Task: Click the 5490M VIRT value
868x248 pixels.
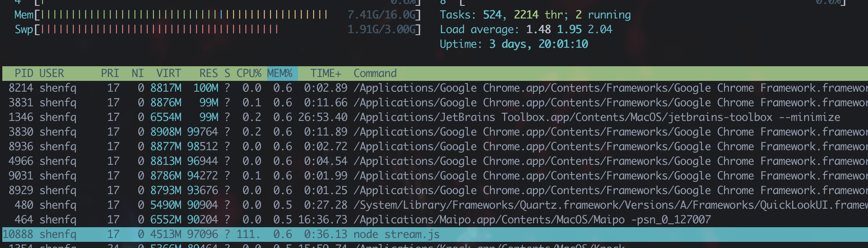Action: (166, 205)
